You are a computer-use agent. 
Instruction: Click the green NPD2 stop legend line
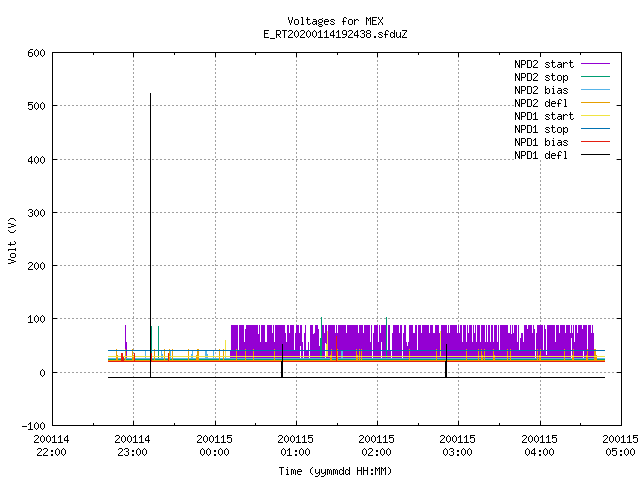[596, 77]
